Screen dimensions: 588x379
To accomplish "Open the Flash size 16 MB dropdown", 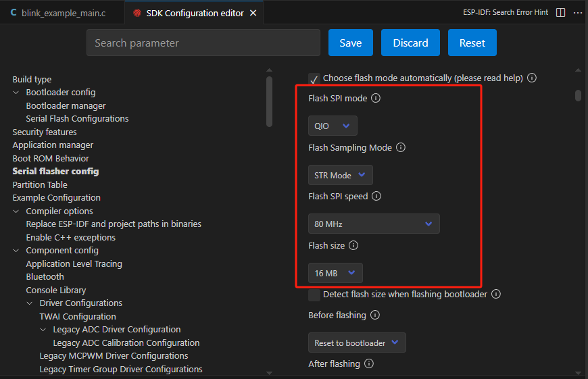I will point(335,273).
